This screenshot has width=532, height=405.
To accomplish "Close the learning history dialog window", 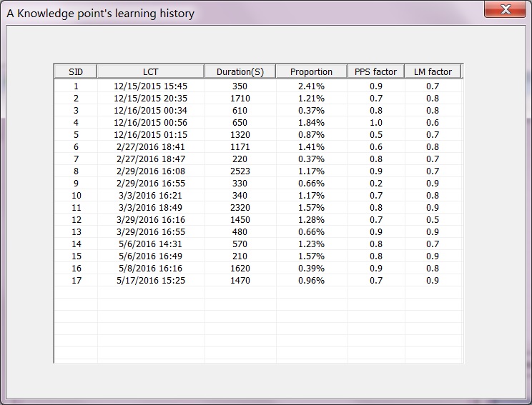I will pyautogui.click(x=505, y=10).
